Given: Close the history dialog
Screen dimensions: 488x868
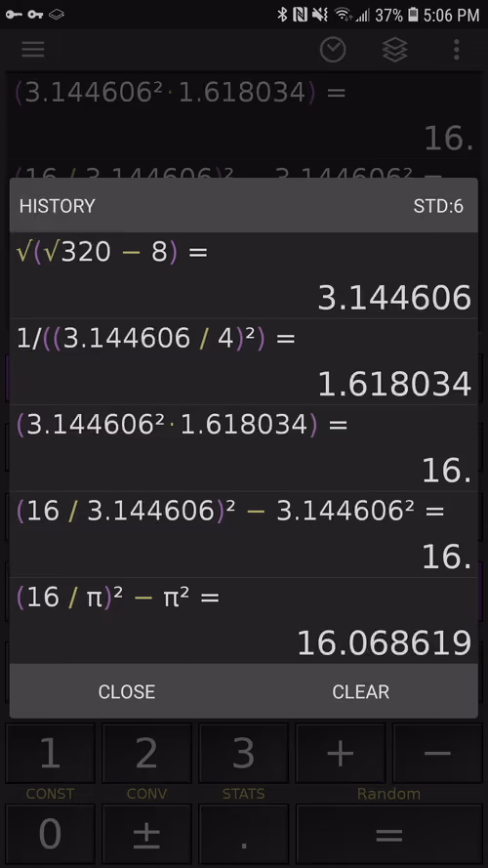Looking at the screenshot, I should tap(127, 691).
